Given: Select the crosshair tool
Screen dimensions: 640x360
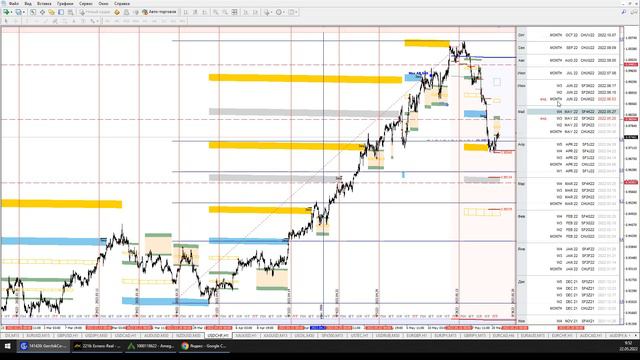Looking at the screenshot, I should (16, 21).
